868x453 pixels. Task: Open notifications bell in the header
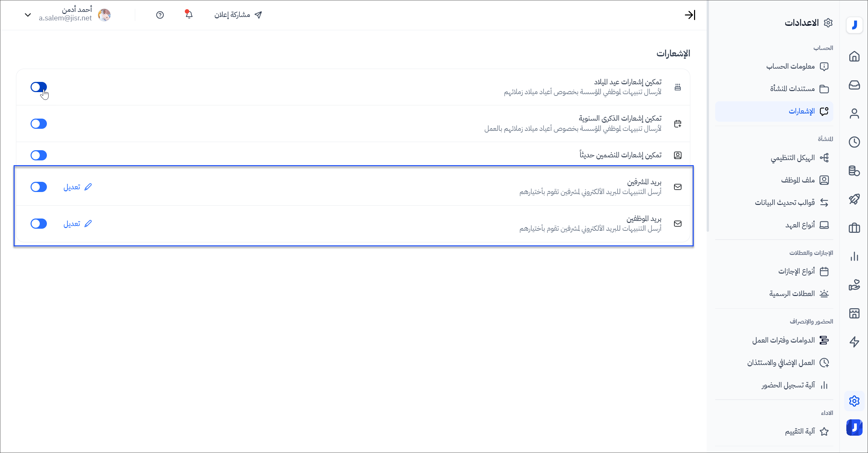189,15
